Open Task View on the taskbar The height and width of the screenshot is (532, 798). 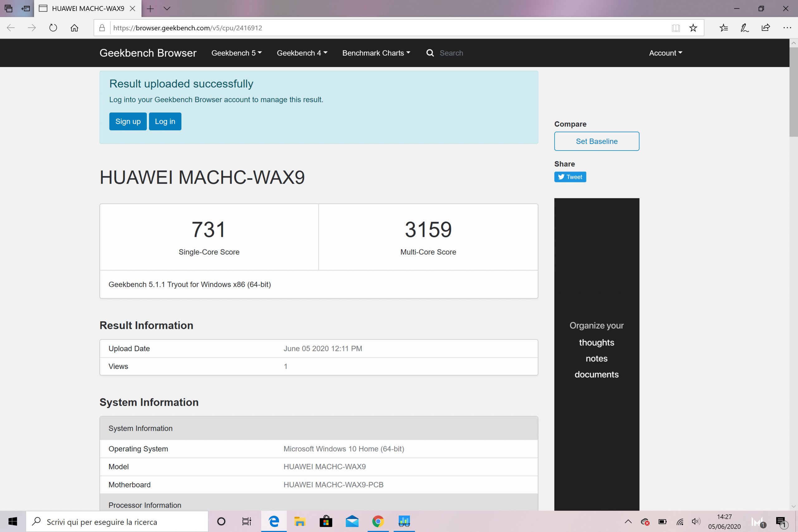[247, 521]
